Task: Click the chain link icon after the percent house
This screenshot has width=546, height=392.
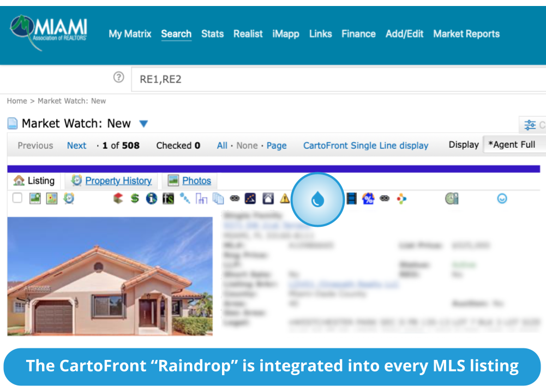Action: click(385, 198)
